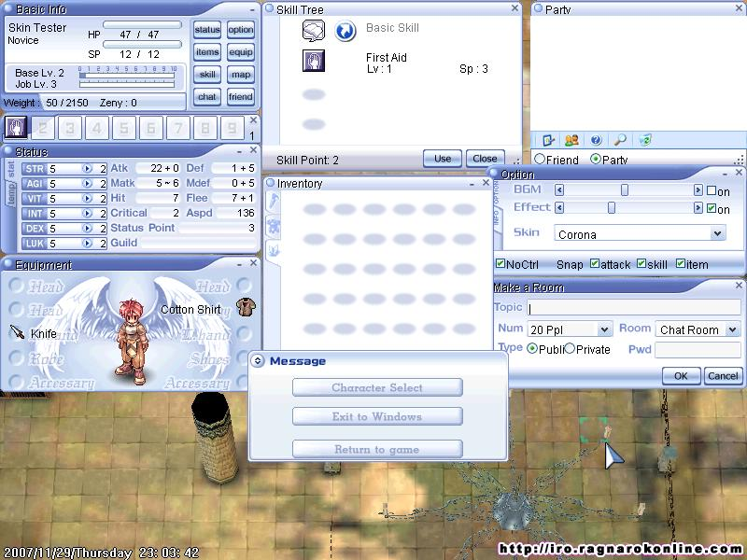The height and width of the screenshot is (560, 747).
Task: Toggle the Snap item checkbox
Action: click(x=681, y=263)
